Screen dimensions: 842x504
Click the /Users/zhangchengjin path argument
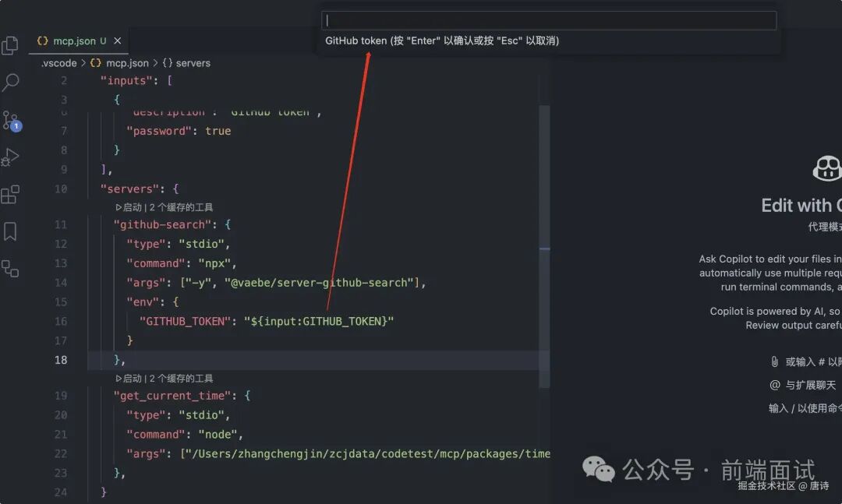pos(367,453)
